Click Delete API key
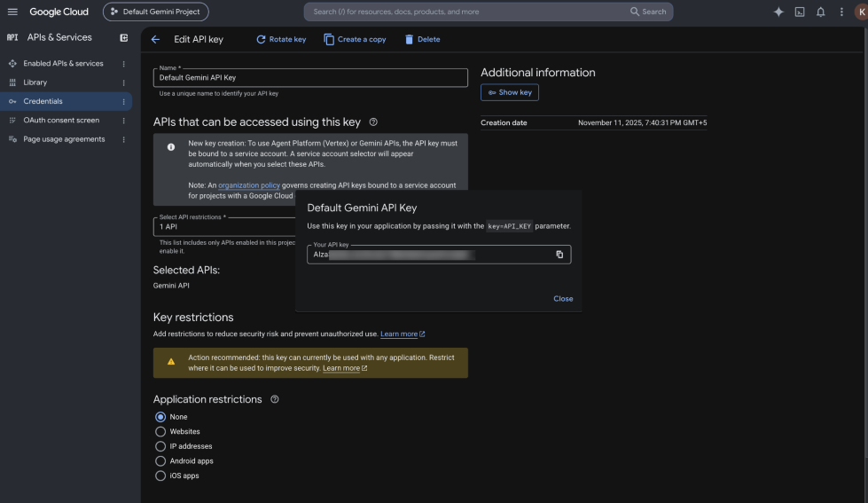Screen dimensions: 868x503 422,39
